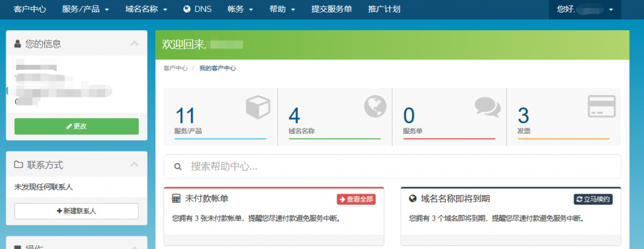Expand the 帮助 dropdown menu
This screenshot has width=644, height=249.
(x=282, y=9)
